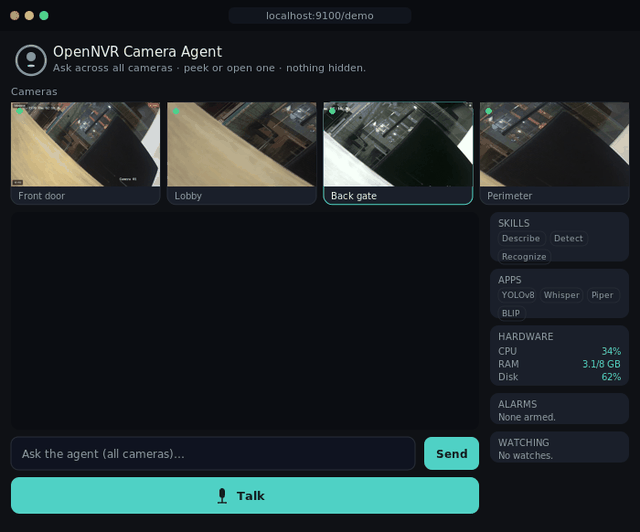Click the 'Perimeter' camera label
This screenshot has height=532, width=640.
[510, 196]
